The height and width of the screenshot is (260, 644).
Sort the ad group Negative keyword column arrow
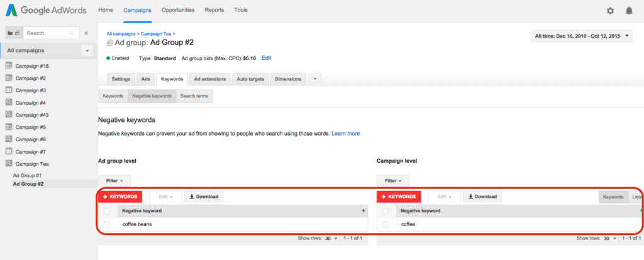[363, 211]
